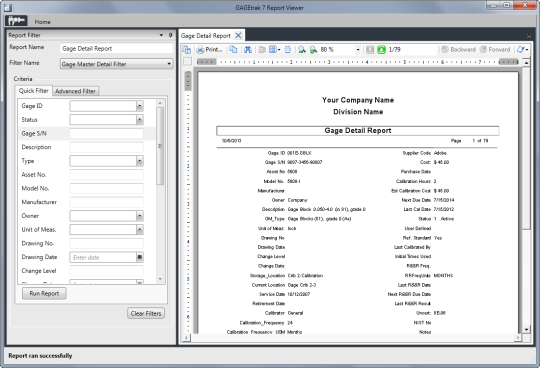Click the left ruler margin marker
Viewport: 540px width, 368px height.
[206, 62]
